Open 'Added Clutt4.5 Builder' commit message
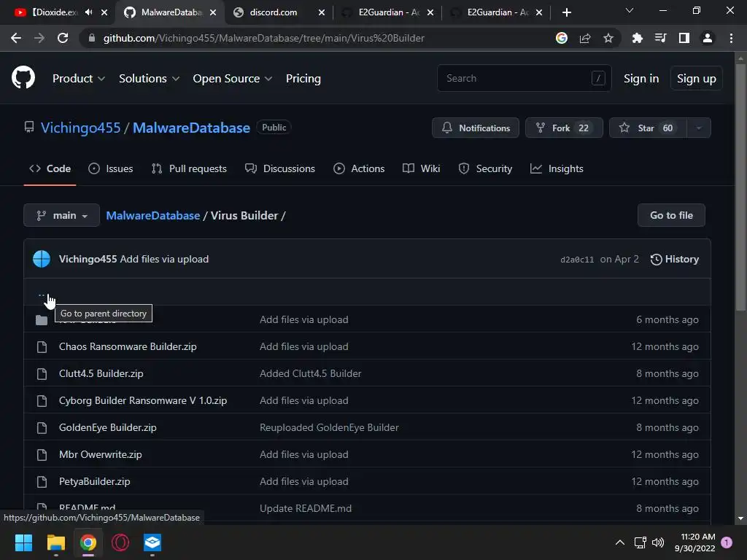This screenshot has width=747, height=560. click(x=311, y=374)
